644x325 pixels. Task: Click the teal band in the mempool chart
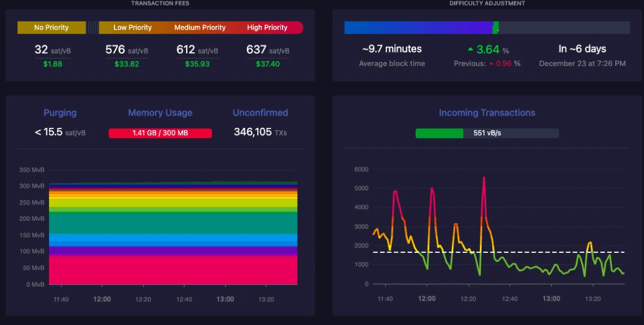[x=173, y=224]
